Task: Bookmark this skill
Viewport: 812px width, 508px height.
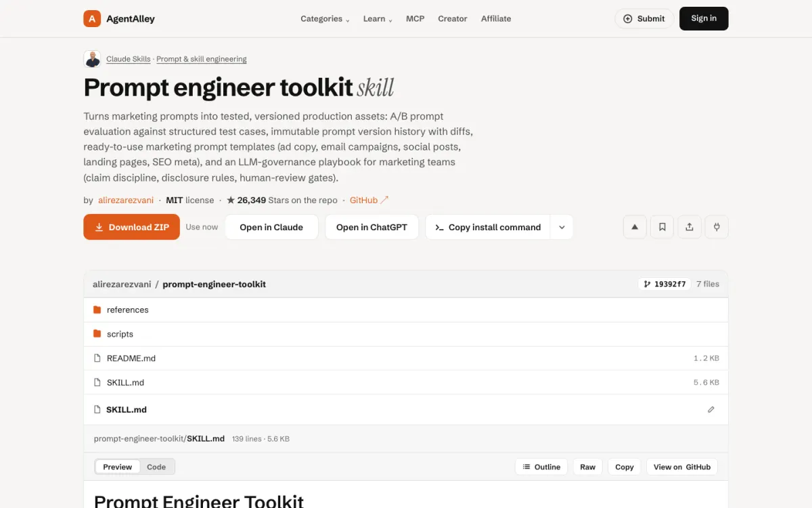Action: (662, 227)
